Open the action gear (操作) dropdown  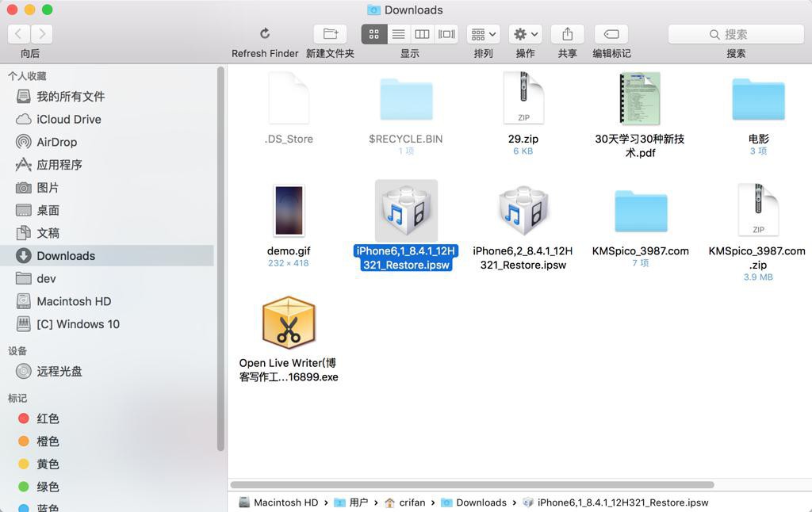525,34
